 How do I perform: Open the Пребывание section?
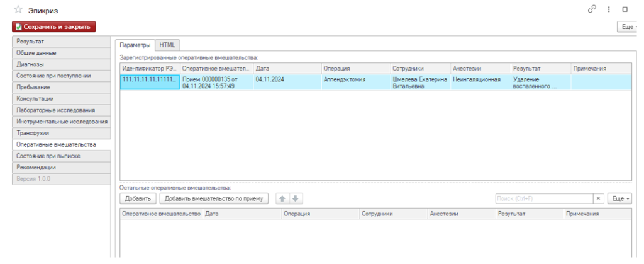click(x=62, y=88)
